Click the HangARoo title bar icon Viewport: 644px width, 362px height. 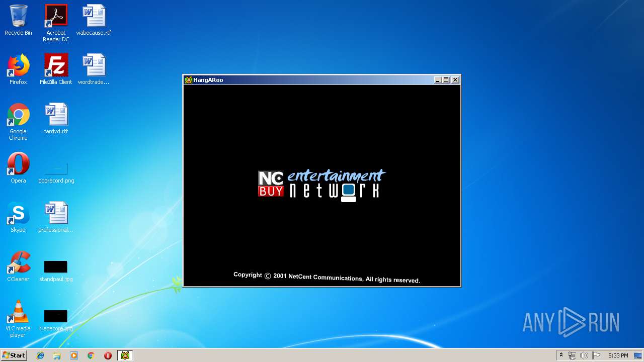coord(189,80)
